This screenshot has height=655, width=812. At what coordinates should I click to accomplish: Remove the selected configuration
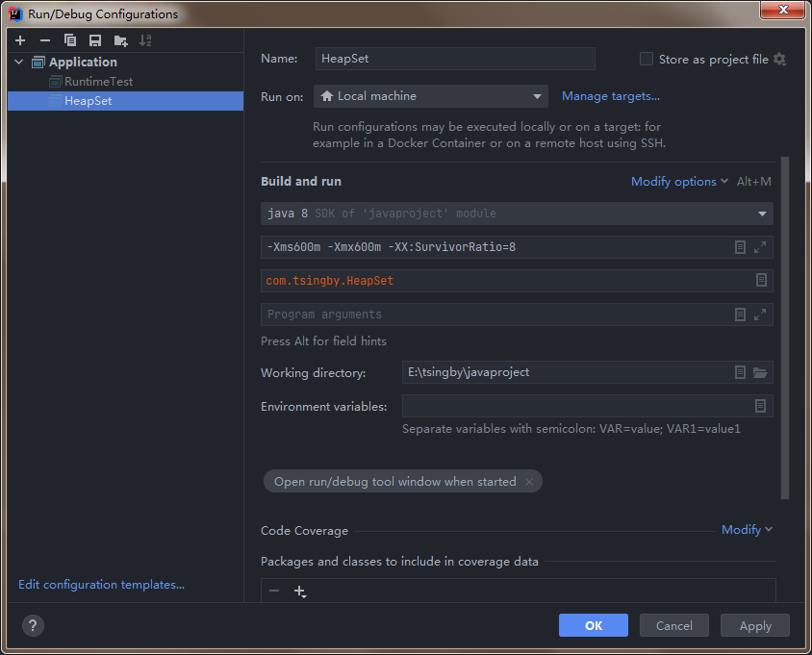point(44,40)
